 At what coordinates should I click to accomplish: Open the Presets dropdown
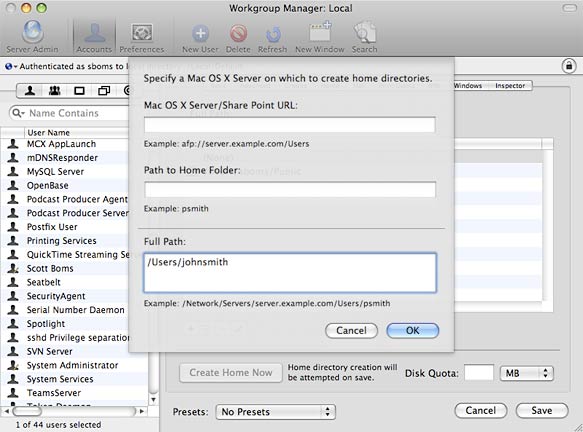click(x=276, y=412)
